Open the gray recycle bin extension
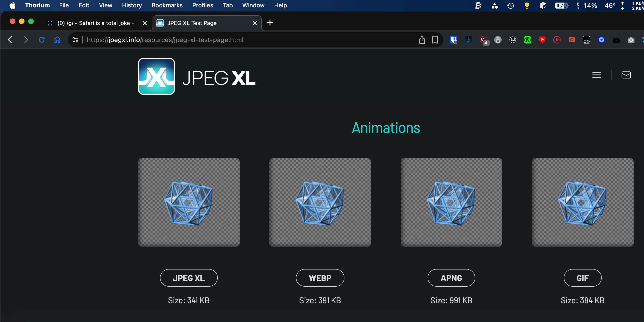Screen dimensions: 644x322 point(498,40)
